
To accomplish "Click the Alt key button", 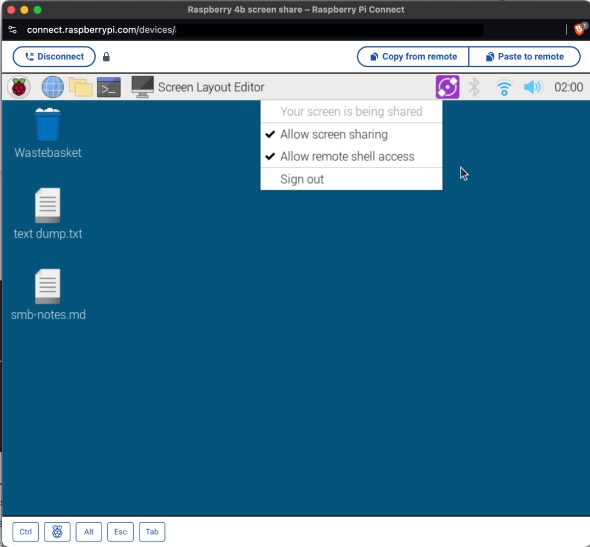I will [x=89, y=532].
